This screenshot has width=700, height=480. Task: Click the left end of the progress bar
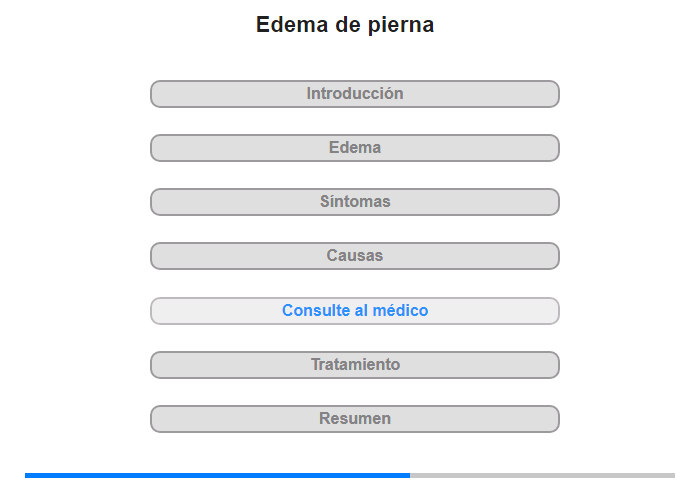29,475
